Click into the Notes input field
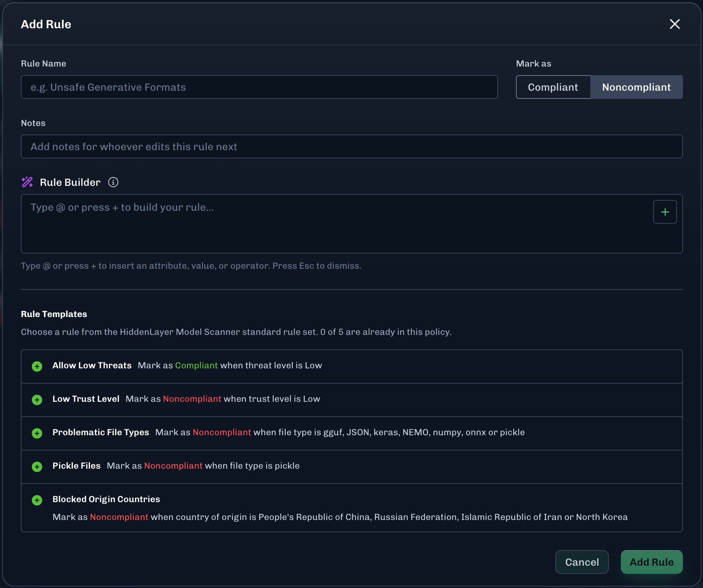Viewport: 703px width, 588px height. (351, 146)
